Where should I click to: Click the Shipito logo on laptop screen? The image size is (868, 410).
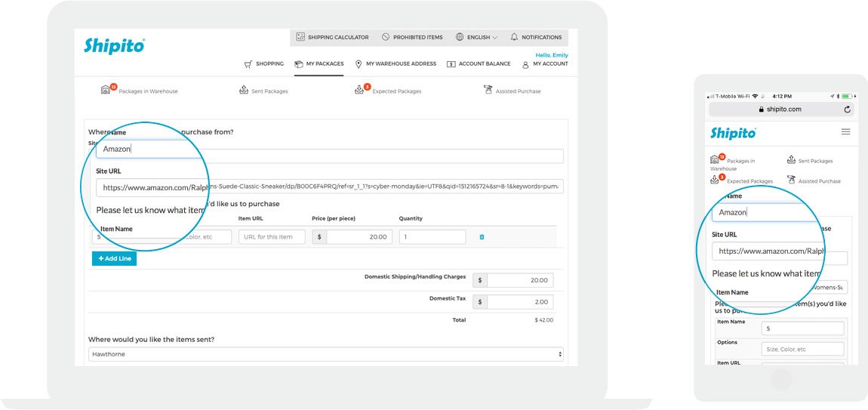[114, 46]
